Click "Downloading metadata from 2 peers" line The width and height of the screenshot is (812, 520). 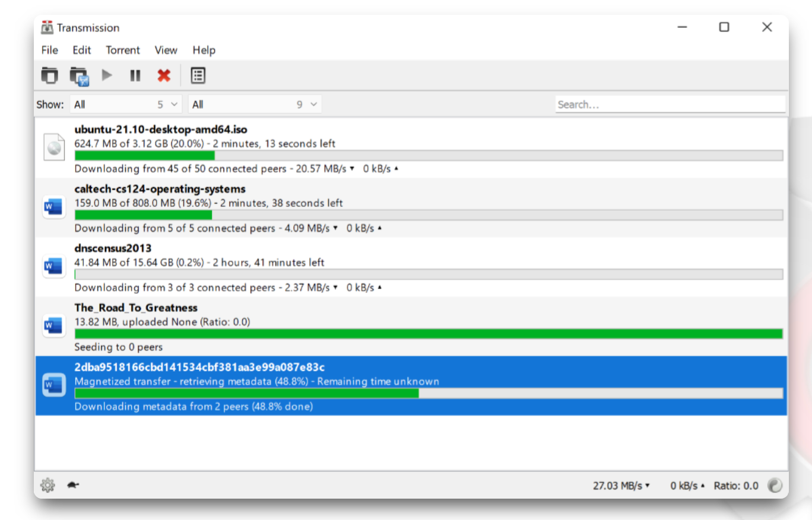[x=194, y=407]
